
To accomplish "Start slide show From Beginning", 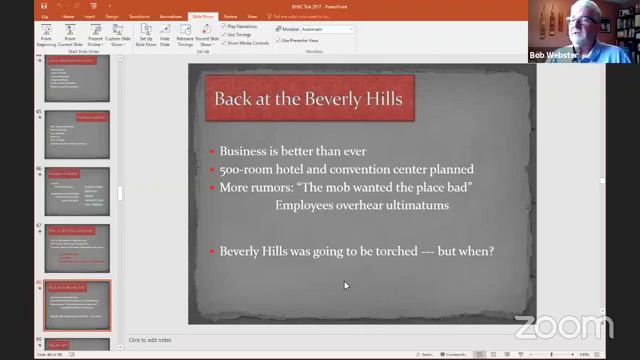I will pyautogui.click(x=46, y=36).
